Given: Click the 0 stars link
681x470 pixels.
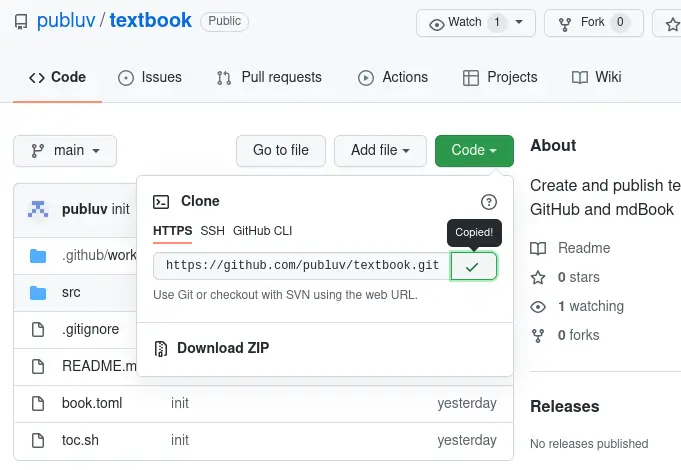Looking at the screenshot, I should pyautogui.click(x=579, y=277).
